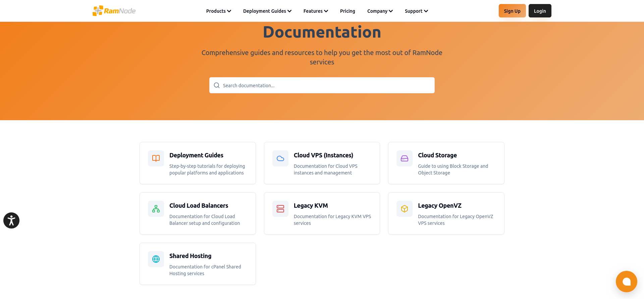Open the Legacy OpenVZ title link
Screen dimensions: 644x299
pyautogui.click(x=440, y=206)
